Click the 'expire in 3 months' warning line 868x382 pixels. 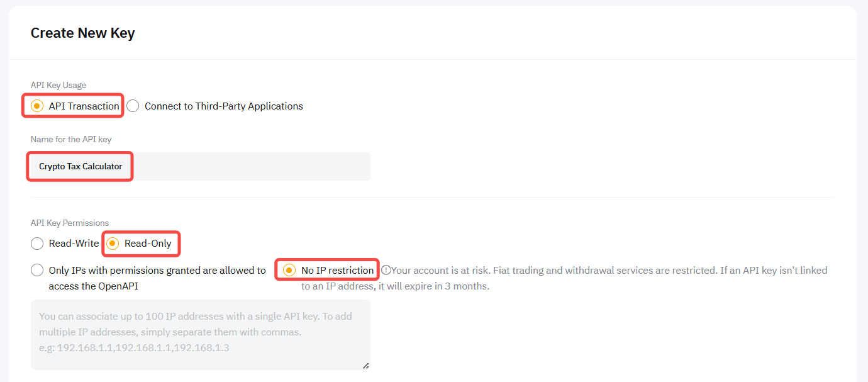click(395, 286)
